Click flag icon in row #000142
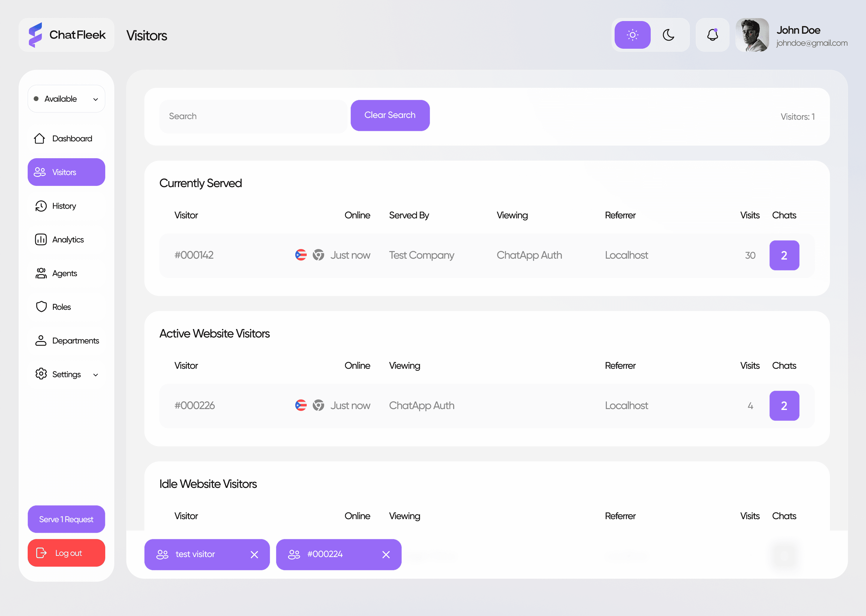 coord(301,255)
